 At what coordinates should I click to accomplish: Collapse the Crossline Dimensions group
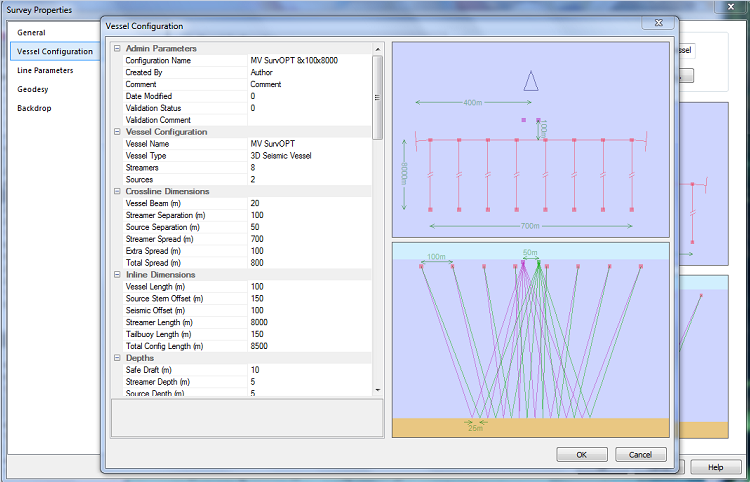(x=117, y=191)
